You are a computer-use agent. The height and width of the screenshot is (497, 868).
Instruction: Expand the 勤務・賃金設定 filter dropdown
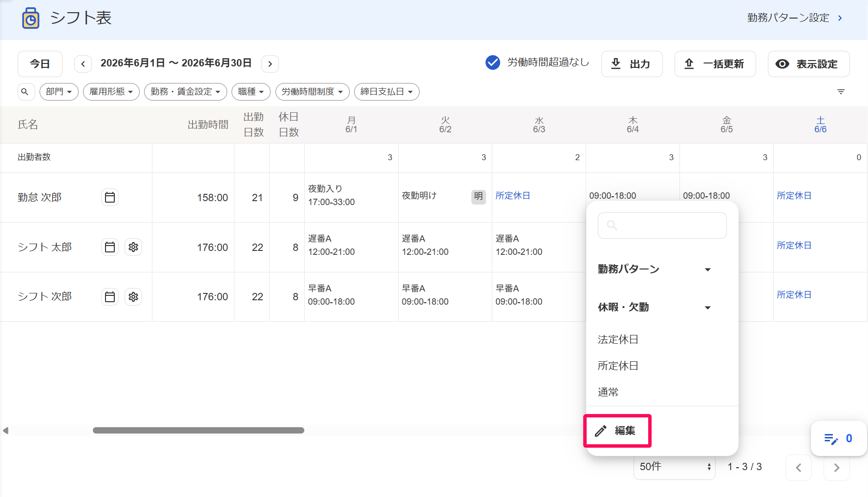[186, 92]
